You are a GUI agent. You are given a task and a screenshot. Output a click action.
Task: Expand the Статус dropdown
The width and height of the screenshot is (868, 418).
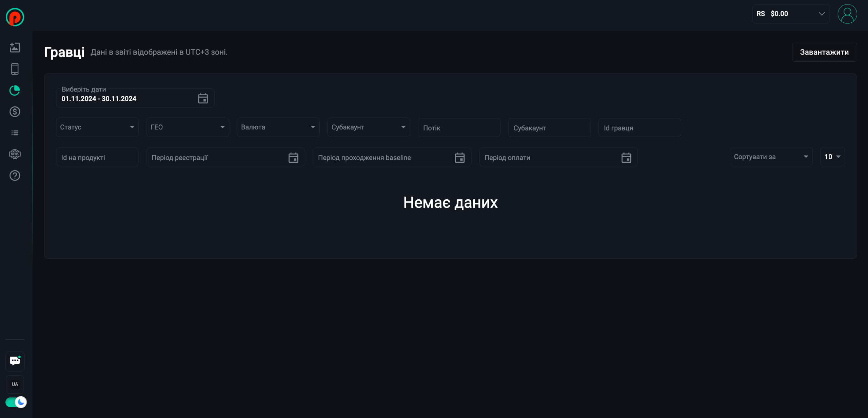[97, 127]
